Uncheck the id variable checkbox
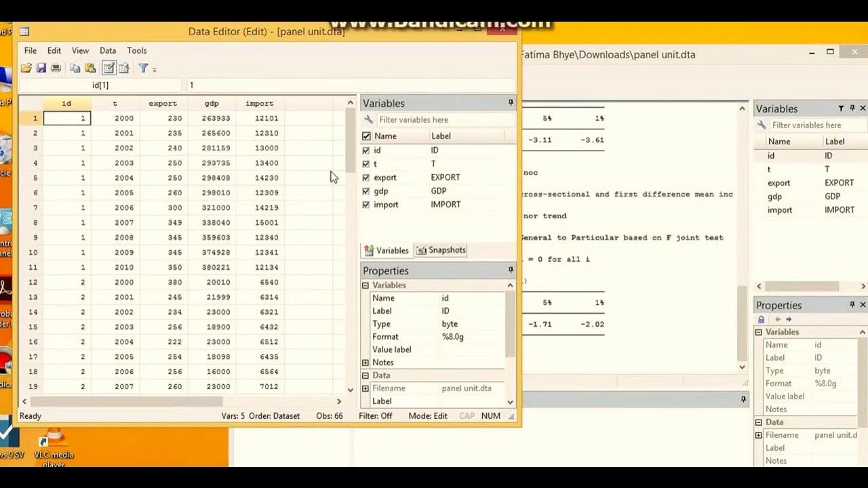 point(367,150)
